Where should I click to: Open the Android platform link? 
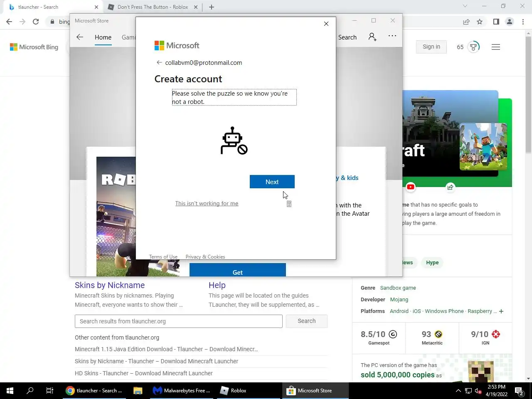click(399, 311)
